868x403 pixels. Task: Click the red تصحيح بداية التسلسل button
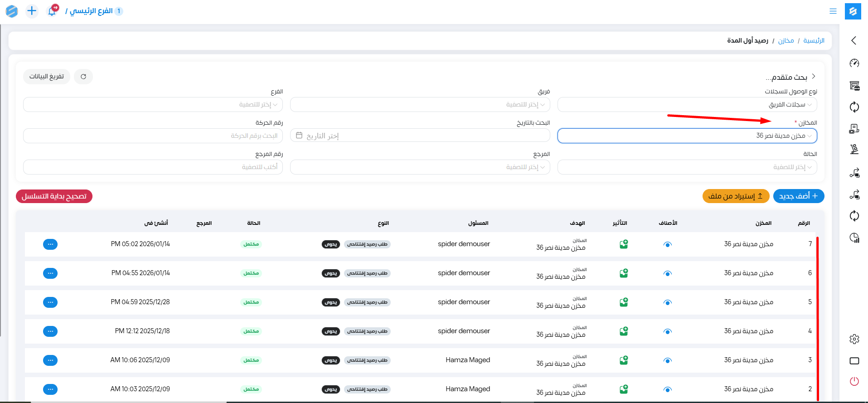[x=54, y=196]
